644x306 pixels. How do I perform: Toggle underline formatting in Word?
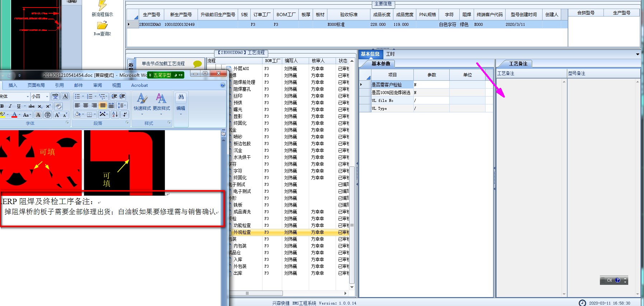point(19,106)
